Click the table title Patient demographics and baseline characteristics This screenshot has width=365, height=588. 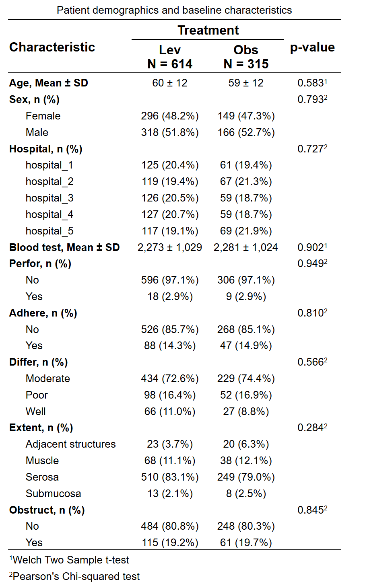point(174,10)
